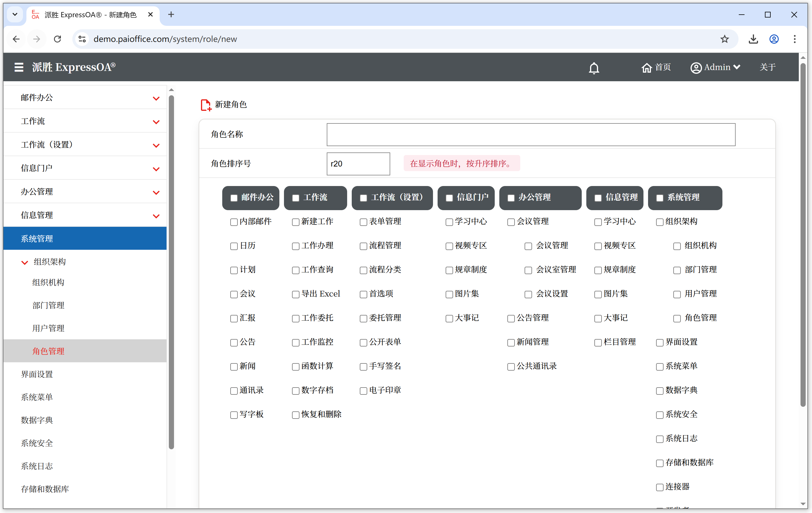Click the 关于 link in header

tap(767, 67)
